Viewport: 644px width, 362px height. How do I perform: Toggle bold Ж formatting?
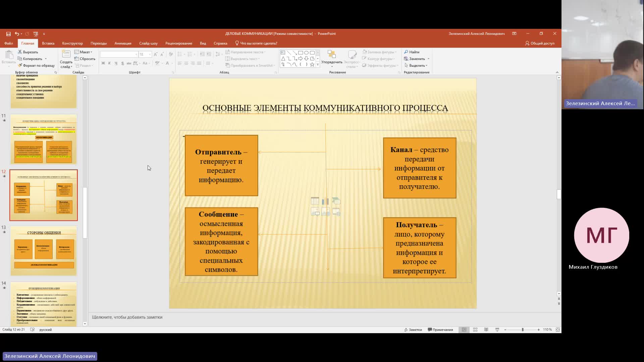coord(103,63)
